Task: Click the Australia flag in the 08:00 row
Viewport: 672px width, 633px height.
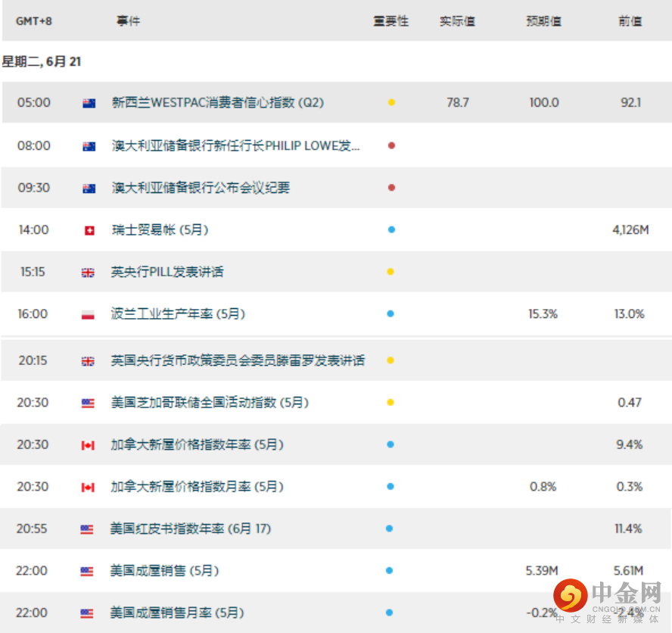Action: coord(89,147)
